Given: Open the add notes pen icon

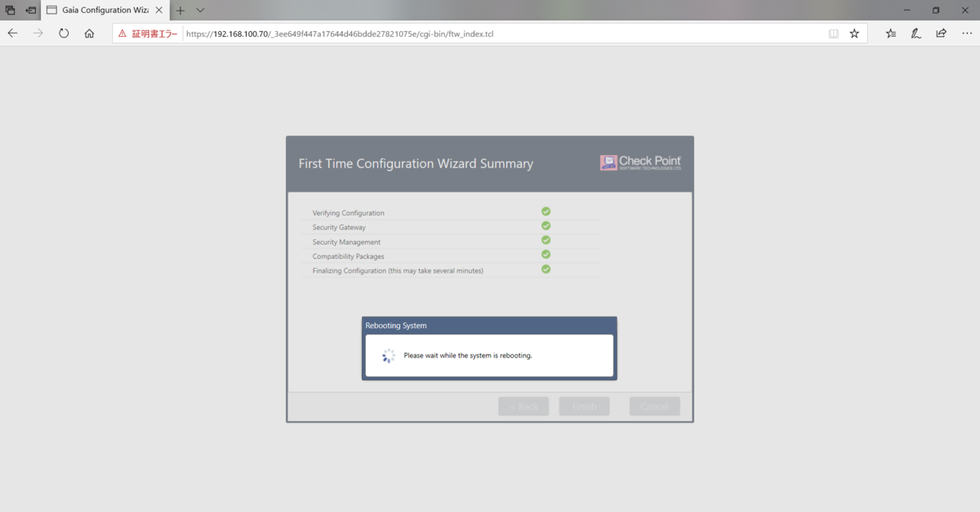Looking at the screenshot, I should pos(916,33).
